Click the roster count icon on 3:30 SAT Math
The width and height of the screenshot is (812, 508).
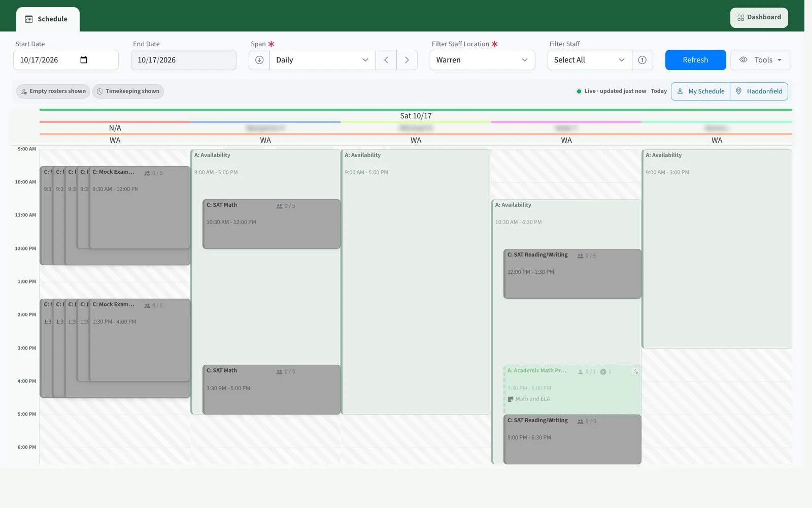(279, 372)
